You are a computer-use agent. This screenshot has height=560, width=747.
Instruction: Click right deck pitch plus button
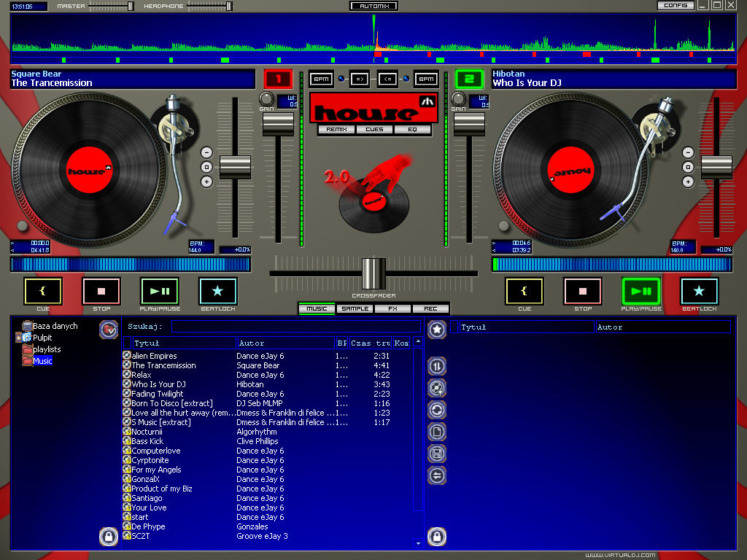click(688, 182)
